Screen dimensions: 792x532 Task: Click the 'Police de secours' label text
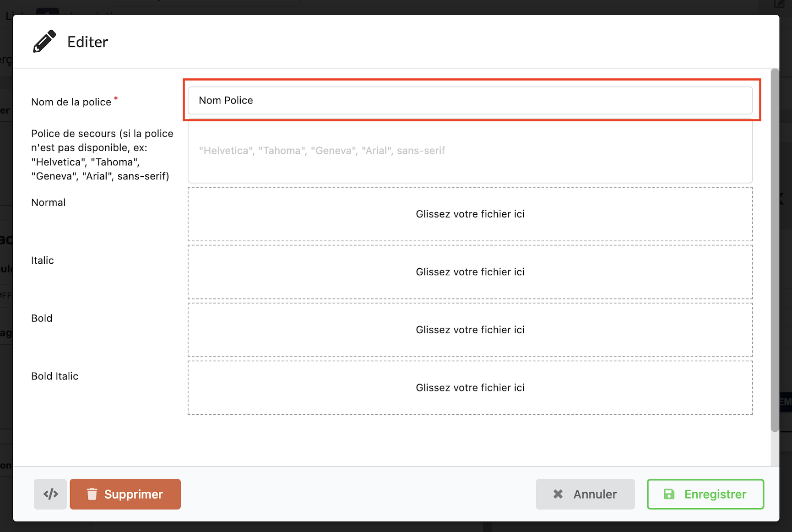point(102,155)
